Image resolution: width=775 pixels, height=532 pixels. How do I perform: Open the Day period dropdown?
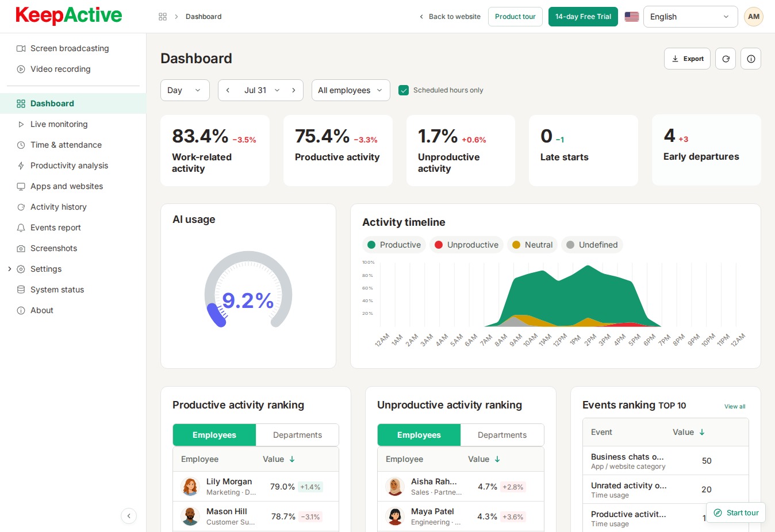tap(185, 90)
